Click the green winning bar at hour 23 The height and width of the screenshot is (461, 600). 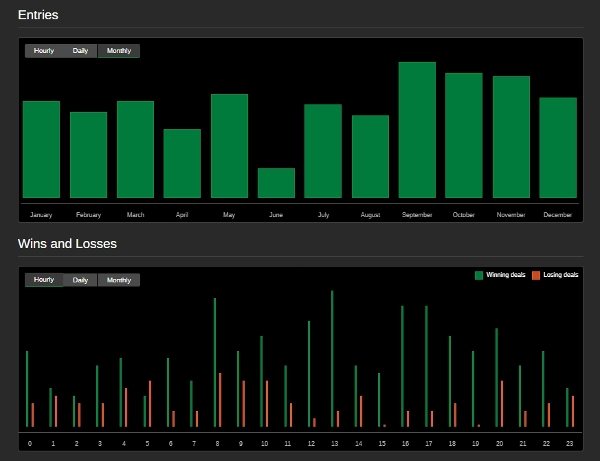(567, 407)
